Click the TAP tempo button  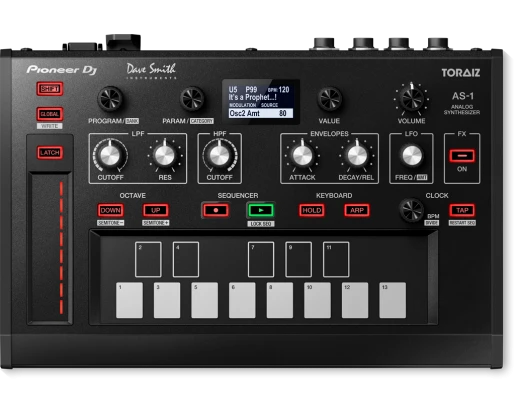click(462, 210)
